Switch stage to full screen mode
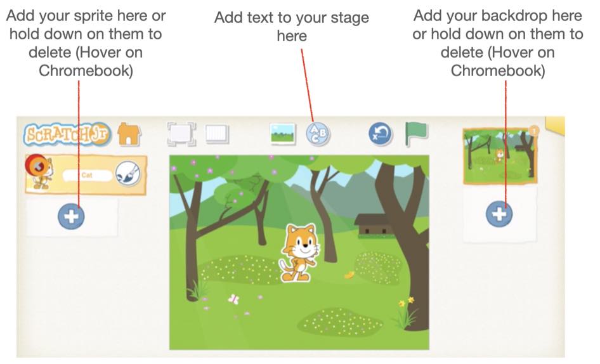The image size is (600, 364). (181, 134)
